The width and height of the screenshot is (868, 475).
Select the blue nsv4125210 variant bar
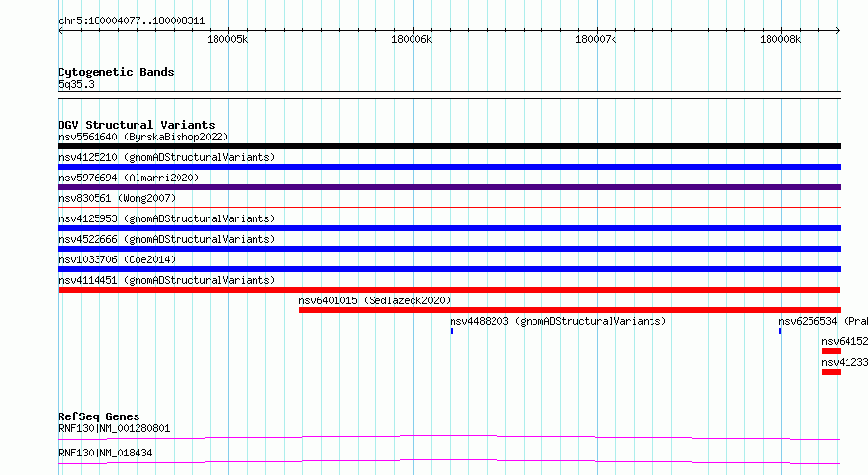click(449, 167)
